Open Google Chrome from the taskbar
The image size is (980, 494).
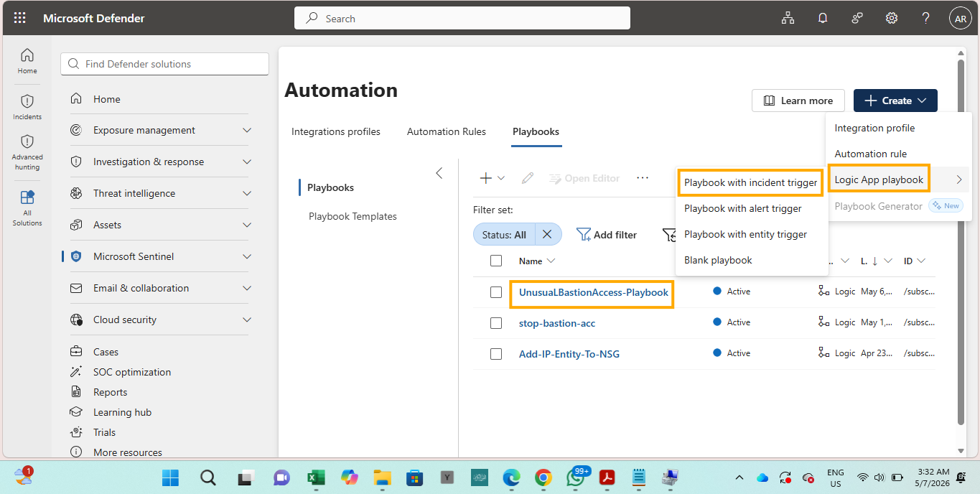(x=543, y=477)
